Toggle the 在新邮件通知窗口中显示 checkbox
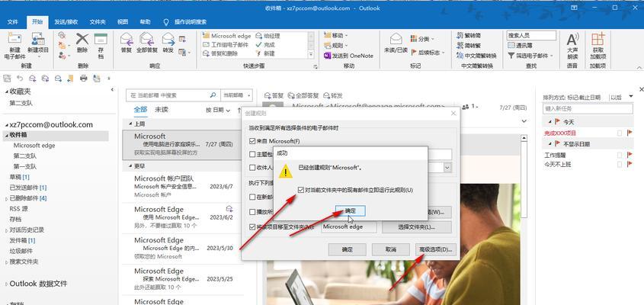 coord(252,197)
